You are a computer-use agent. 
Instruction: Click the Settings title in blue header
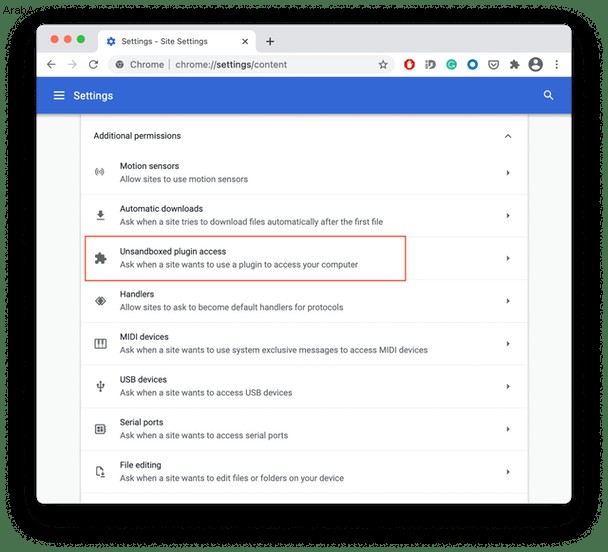coord(93,95)
